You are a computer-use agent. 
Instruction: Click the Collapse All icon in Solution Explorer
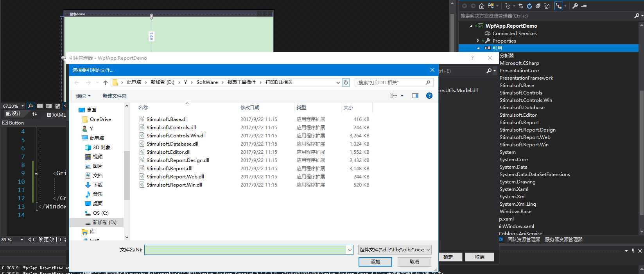point(538,6)
